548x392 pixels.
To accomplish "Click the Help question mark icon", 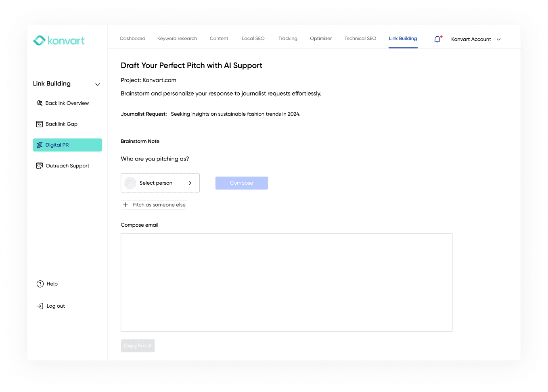I will [40, 284].
